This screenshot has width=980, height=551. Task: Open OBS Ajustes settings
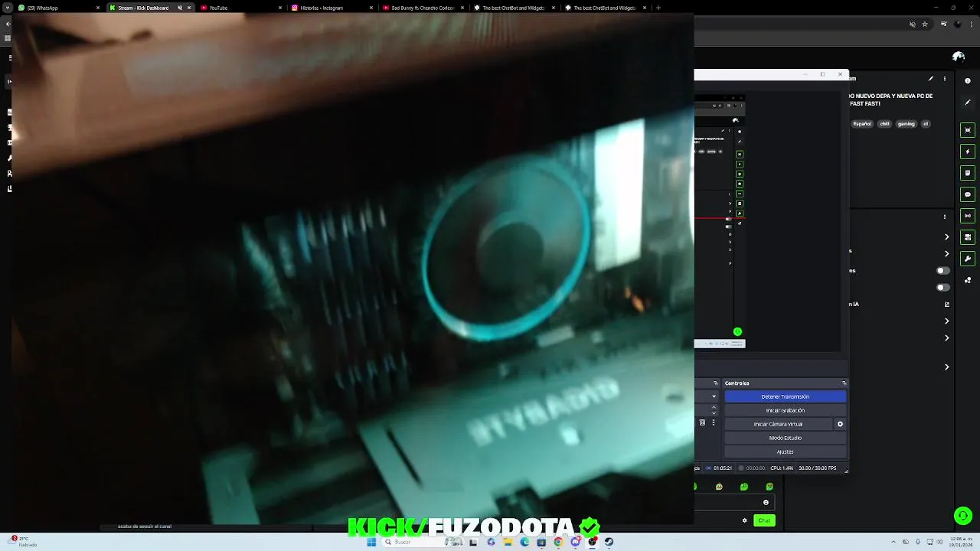coord(785,452)
